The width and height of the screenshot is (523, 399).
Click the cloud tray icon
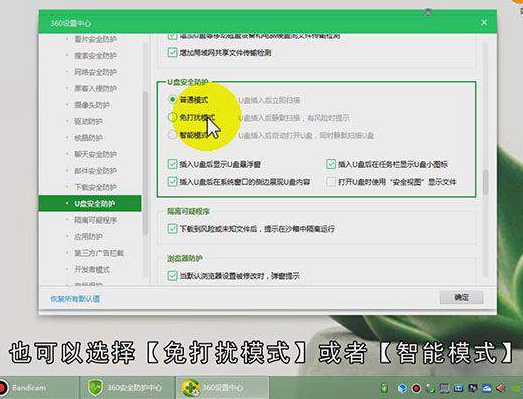click(x=487, y=388)
